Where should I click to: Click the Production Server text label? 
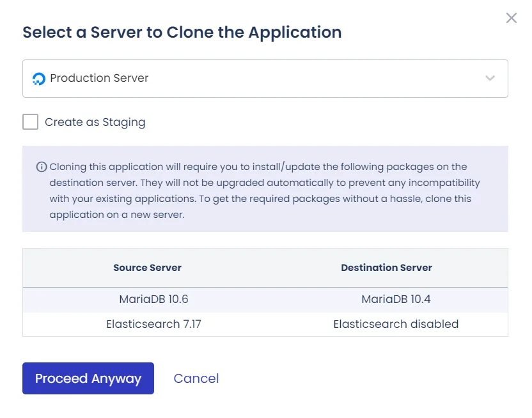(99, 79)
